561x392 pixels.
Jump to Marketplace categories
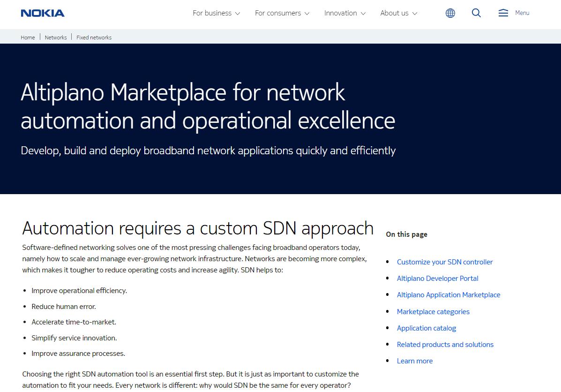pyautogui.click(x=433, y=312)
